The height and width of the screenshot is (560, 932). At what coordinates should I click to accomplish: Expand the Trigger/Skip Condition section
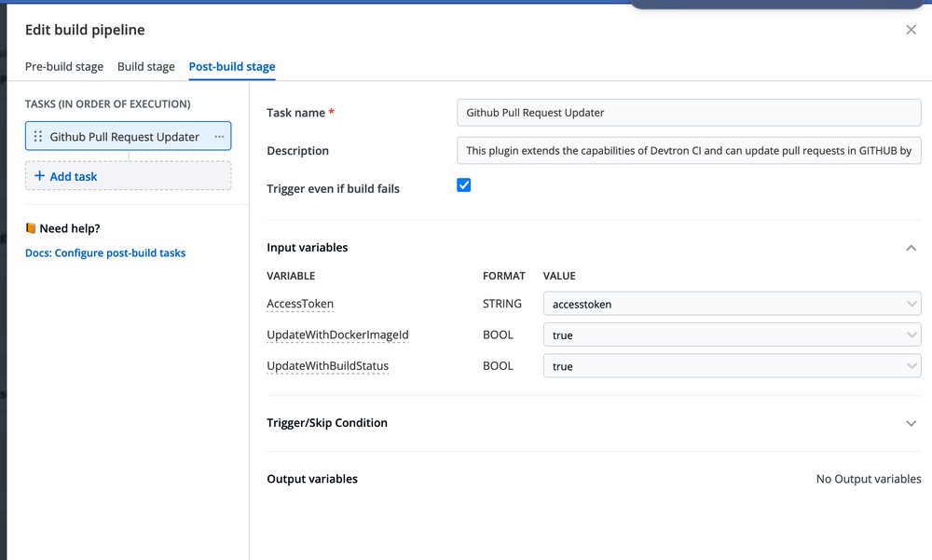(x=911, y=422)
